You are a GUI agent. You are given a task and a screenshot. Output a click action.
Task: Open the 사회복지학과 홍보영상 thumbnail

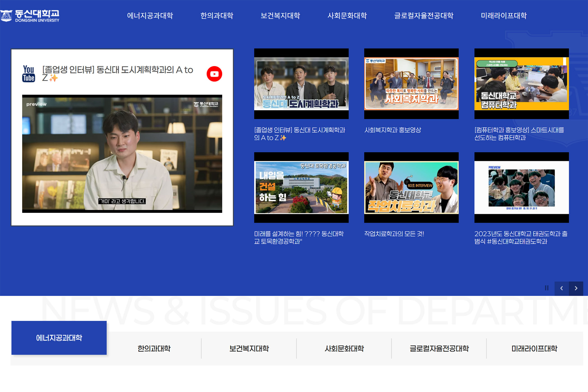411,84
